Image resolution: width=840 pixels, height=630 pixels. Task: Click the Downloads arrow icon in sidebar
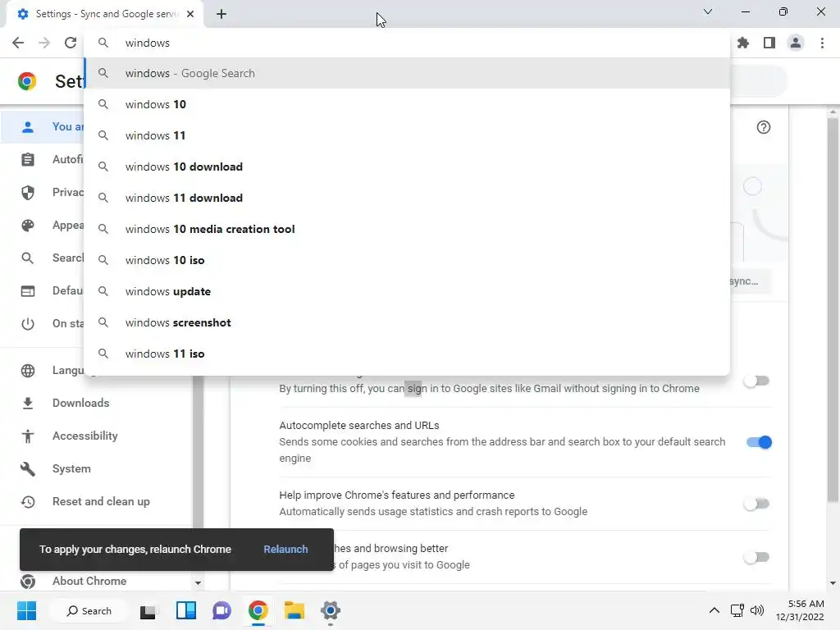point(27,404)
